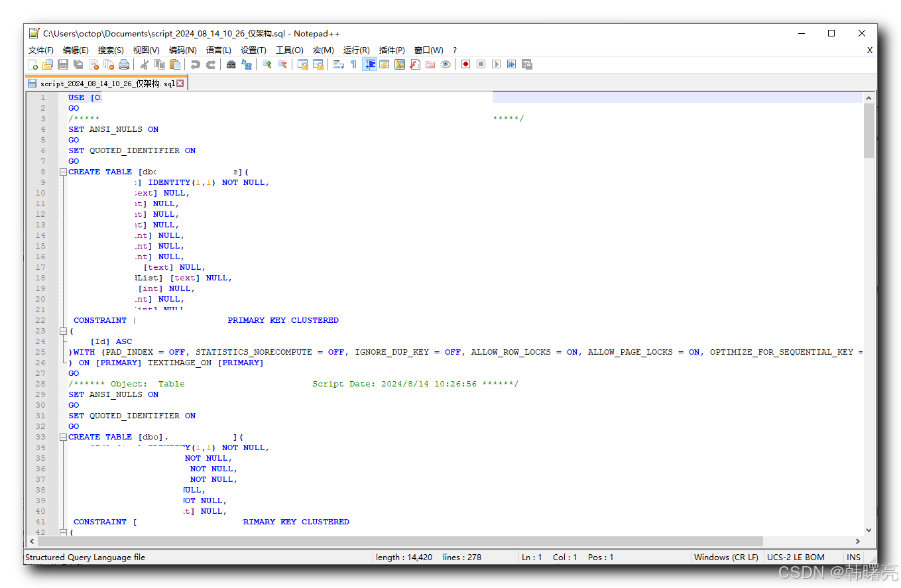Toggle synchronize horizontal scrolling icon
Image resolution: width=901 pixels, height=588 pixels.
318,64
